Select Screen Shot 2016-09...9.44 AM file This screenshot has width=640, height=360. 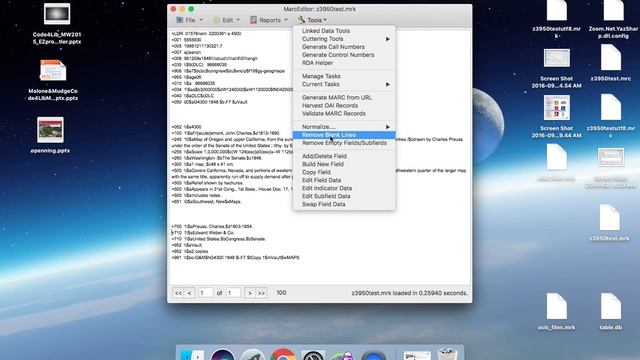pyautogui.click(x=557, y=117)
